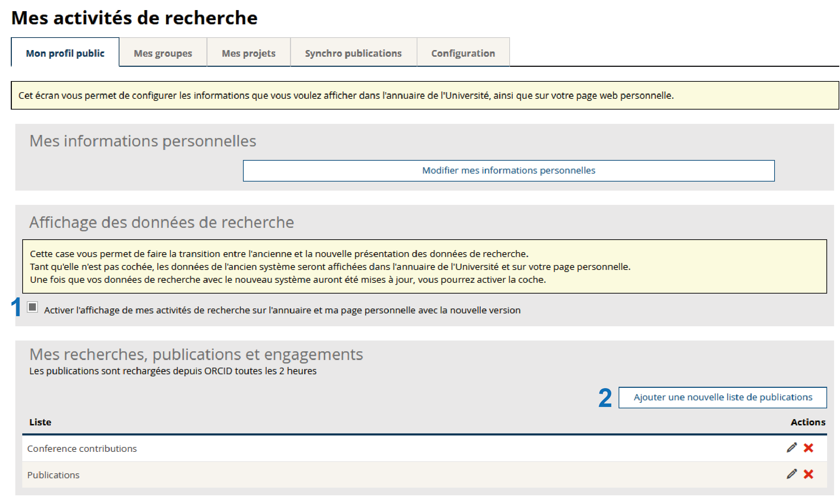840x504 pixels.
Task: Click Modifier mes informations personnelles button
Action: [x=509, y=170]
